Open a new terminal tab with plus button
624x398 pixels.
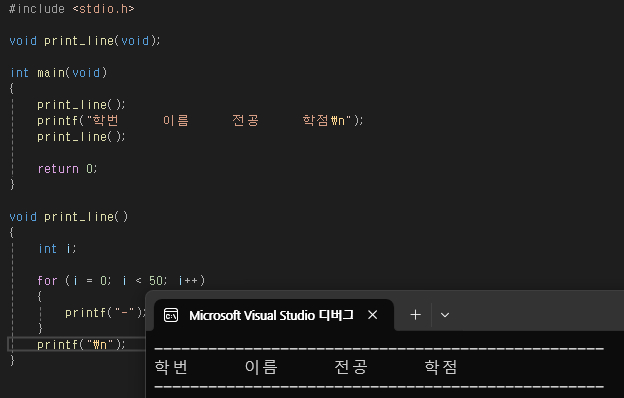pos(415,315)
